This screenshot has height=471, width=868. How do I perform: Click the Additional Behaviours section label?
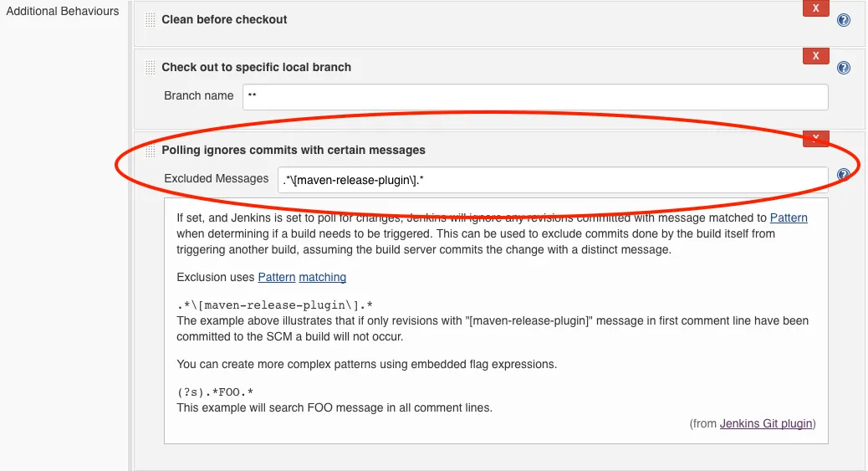point(63,12)
